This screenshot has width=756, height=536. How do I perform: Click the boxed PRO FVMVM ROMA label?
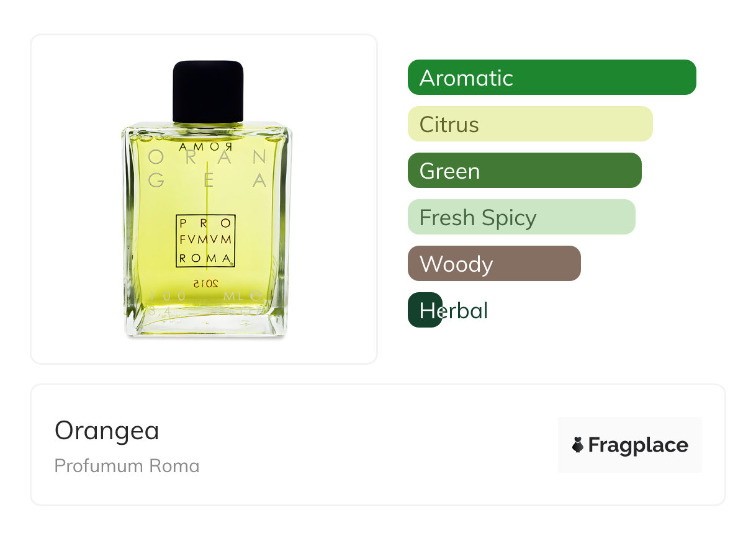[206, 241]
